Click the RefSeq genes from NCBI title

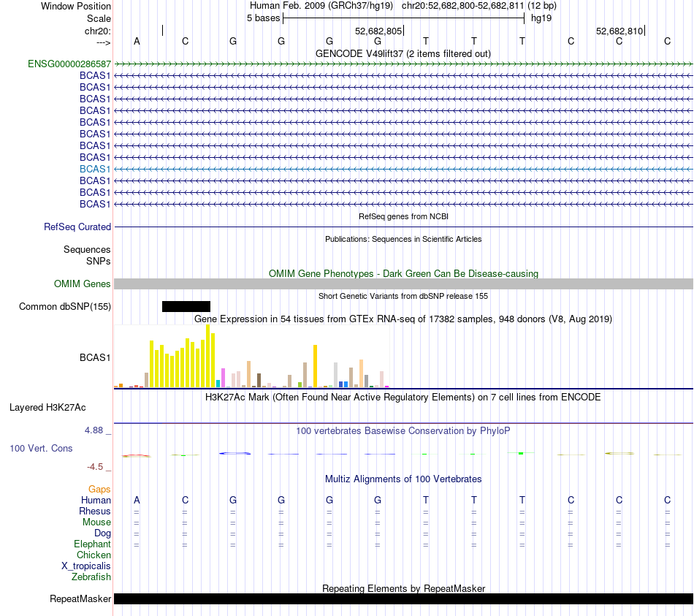(x=403, y=216)
